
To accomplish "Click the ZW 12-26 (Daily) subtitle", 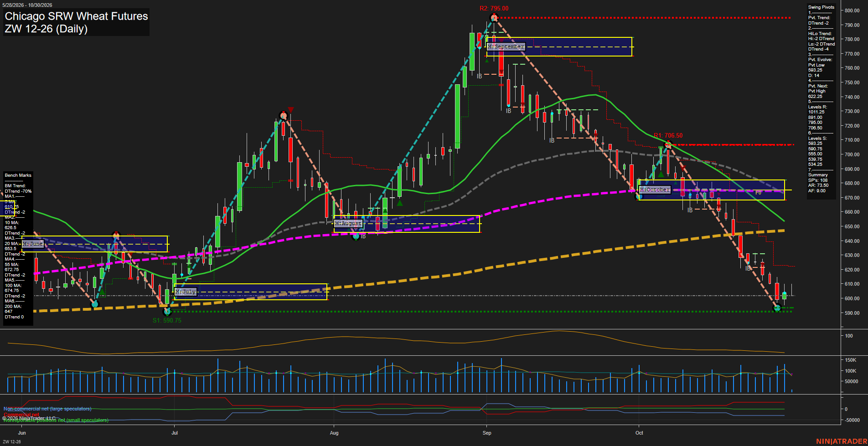I will coord(46,29).
